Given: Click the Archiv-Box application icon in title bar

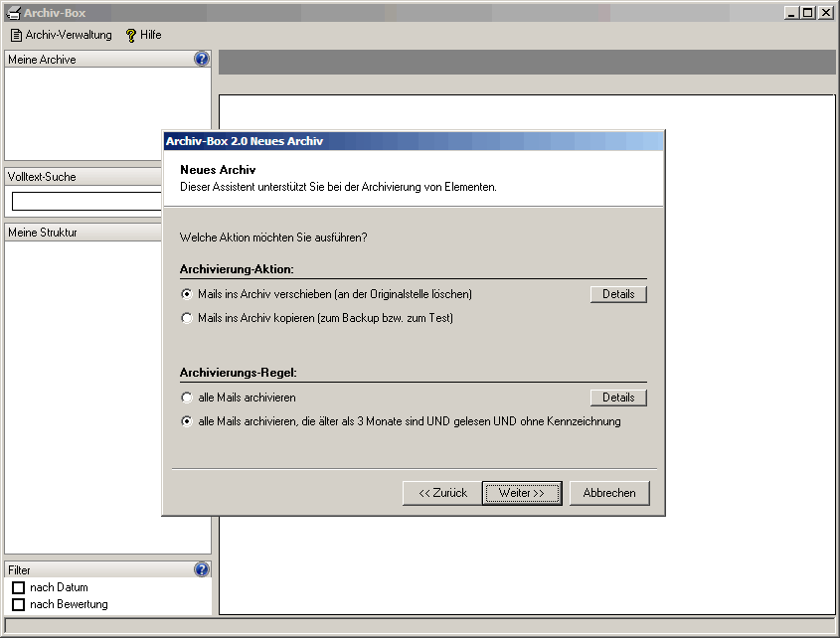Looking at the screenshot, I should pos(13,13).
